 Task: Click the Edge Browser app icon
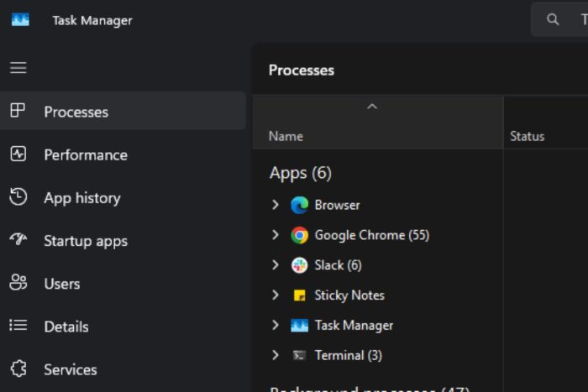[299, 205]
